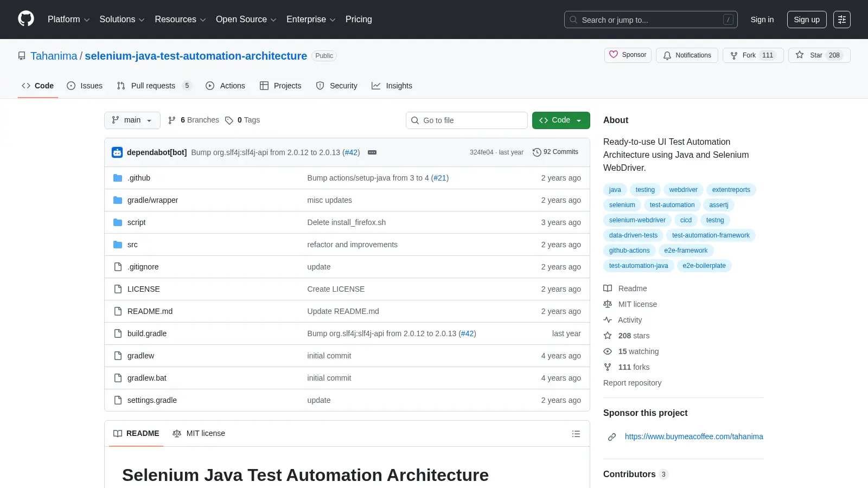Click the pulse icon beside Activity

click(x=608, y=320)
